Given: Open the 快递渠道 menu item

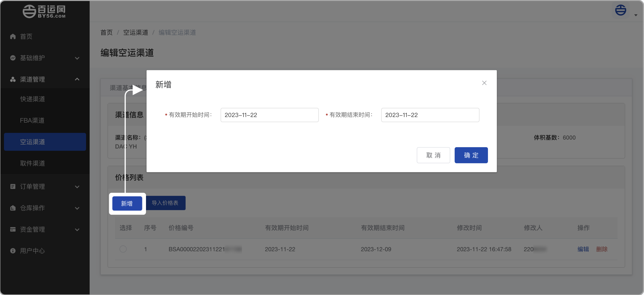Looking at the screenshot, I should click(x=33, y=99).
